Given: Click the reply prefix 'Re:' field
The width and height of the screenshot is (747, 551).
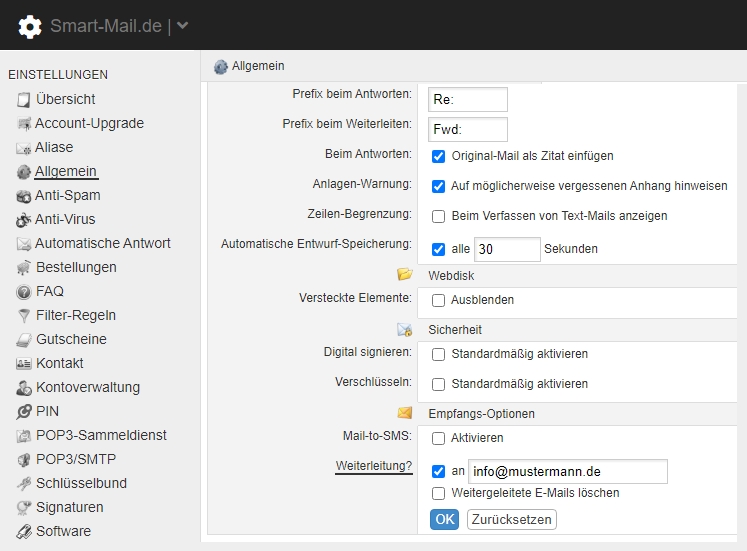Looking at the screenshot, I should (x=468, y=100).
